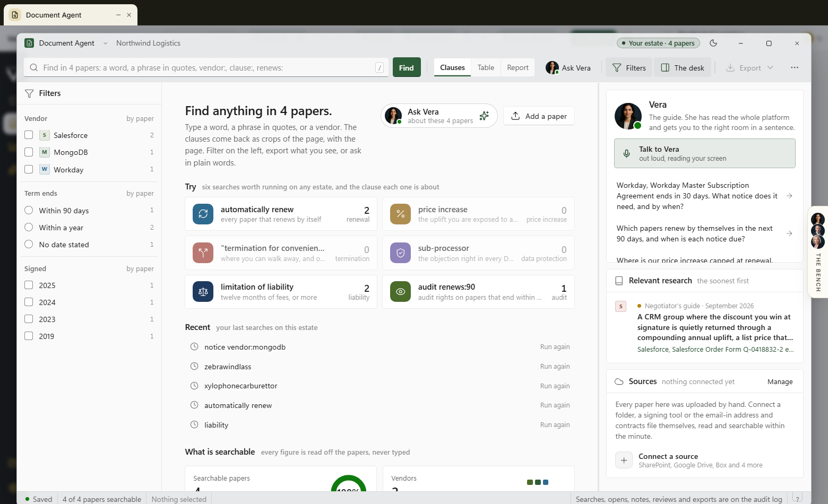The height and width of the screenshot is (504, 828).
Task: Click the Relevant research document icon
Action: tap(619, 281)
